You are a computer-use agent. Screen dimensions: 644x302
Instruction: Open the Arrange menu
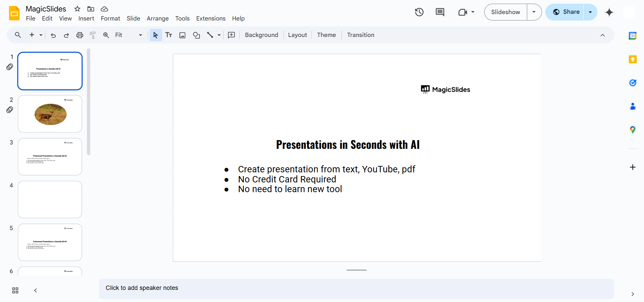coord(157,18)
